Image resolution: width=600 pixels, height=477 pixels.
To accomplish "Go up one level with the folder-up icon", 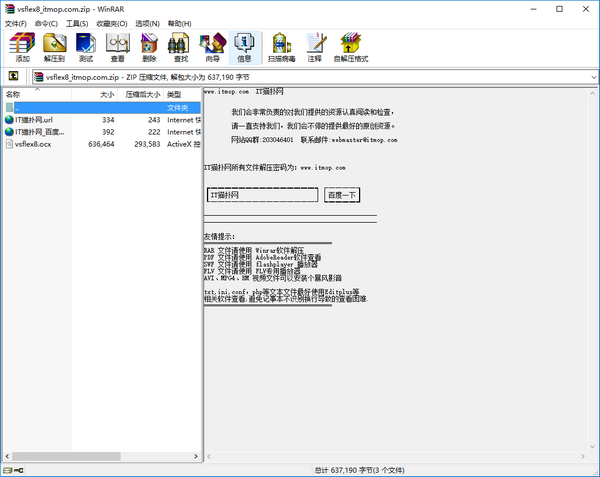I will 13,76.
